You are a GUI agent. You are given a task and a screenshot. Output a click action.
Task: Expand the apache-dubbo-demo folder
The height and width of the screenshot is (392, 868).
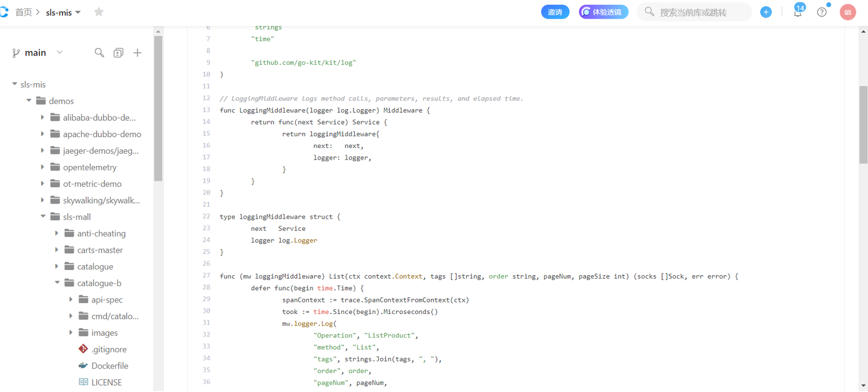[x=43, y=134]
